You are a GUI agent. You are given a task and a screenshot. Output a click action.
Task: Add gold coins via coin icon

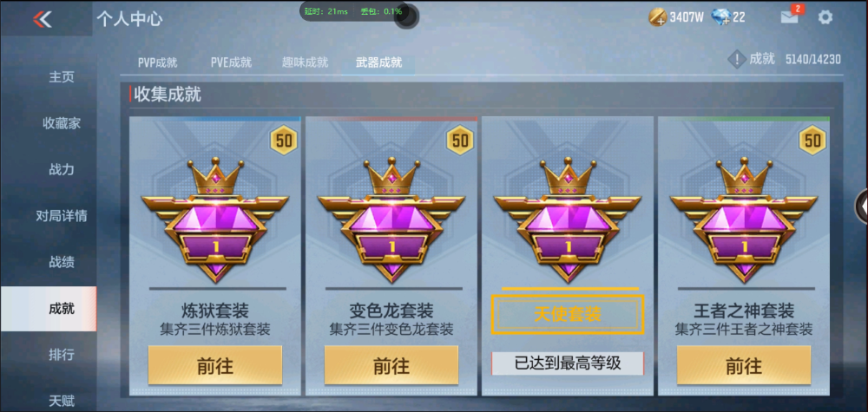point(658,17)
